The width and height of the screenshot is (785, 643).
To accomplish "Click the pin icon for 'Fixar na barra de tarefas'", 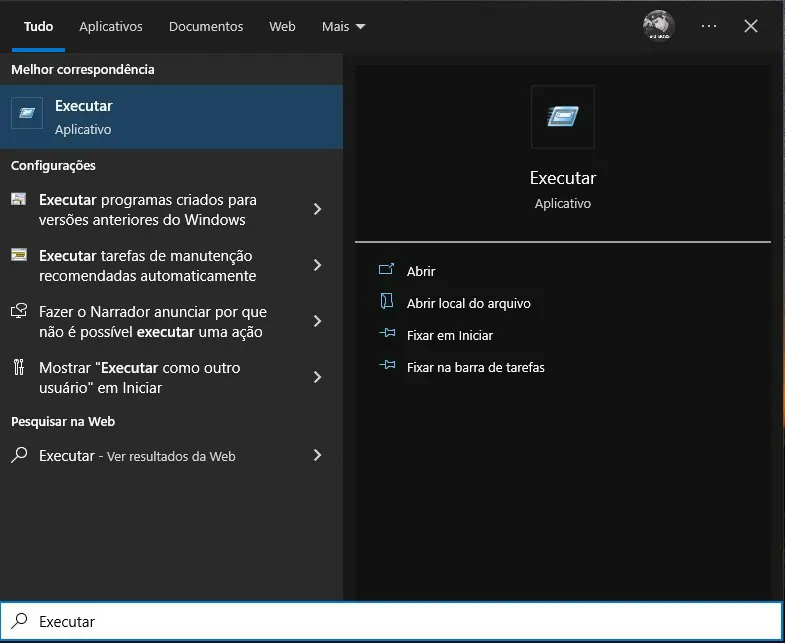I will point(387,366).
